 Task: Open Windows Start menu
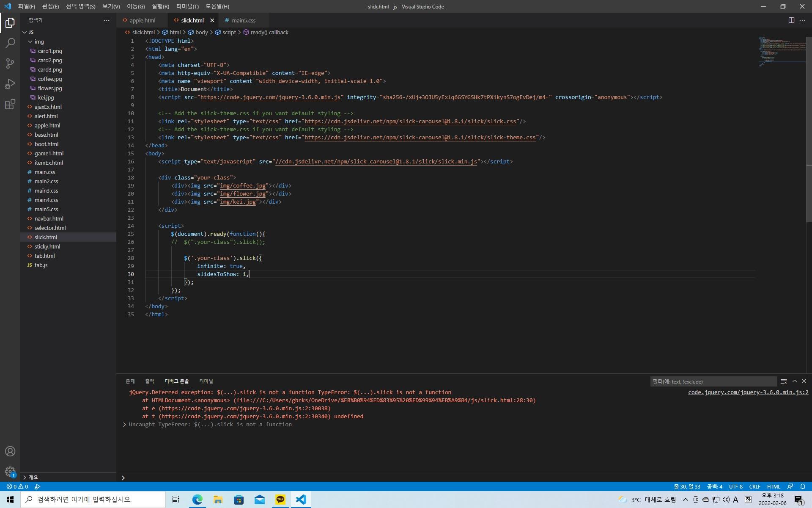coord(10,500)
